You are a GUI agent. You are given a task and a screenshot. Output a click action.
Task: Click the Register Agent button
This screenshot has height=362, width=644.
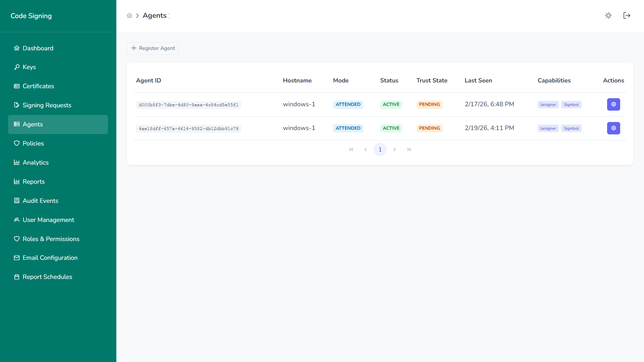(x=153, y=48)
